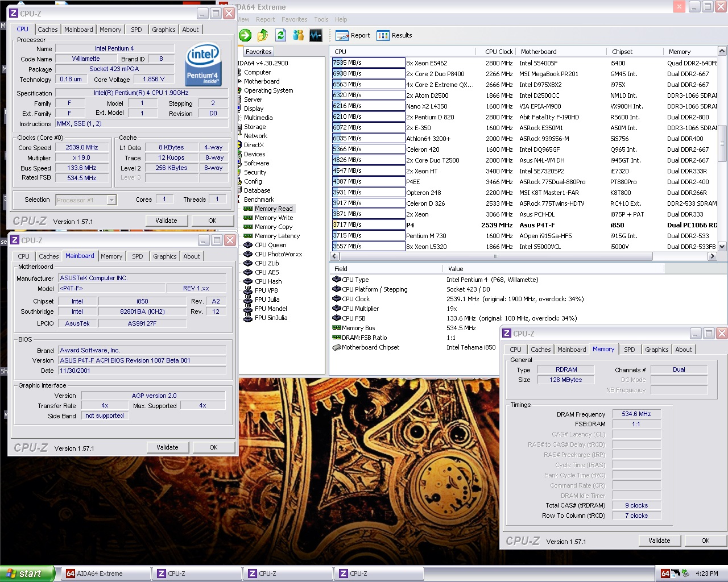The height and width of the screenshot is (582, 728).
Task: Click the Memory Bus row icon in details pane
Action: (x=336, y=328)
